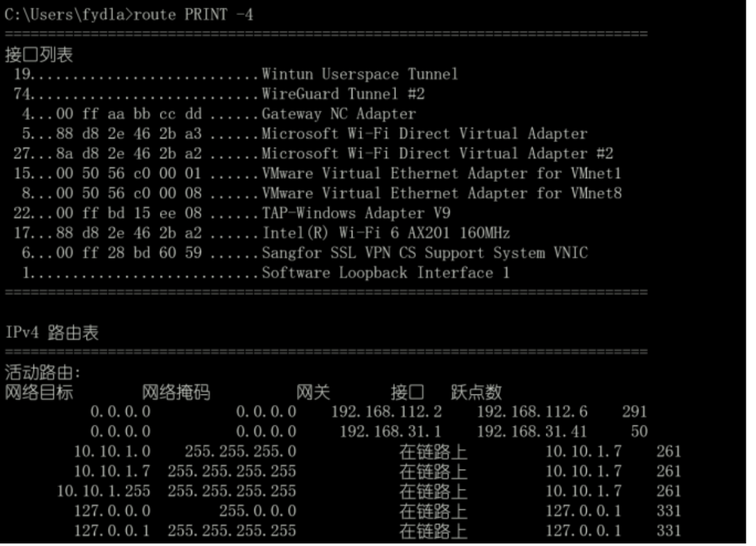
Task: Click the 10.10.1.255 network destination
Action: point(104,491)
